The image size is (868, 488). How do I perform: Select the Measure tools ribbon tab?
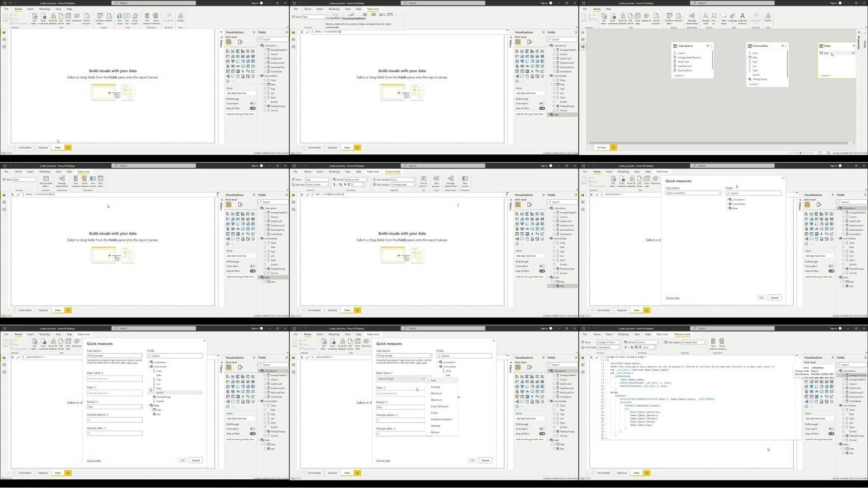coord(682,334)
